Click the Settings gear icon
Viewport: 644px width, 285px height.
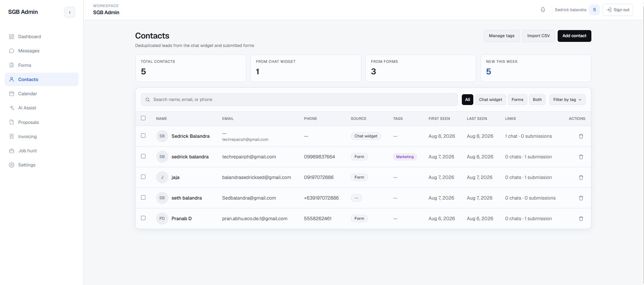[11, 165]
